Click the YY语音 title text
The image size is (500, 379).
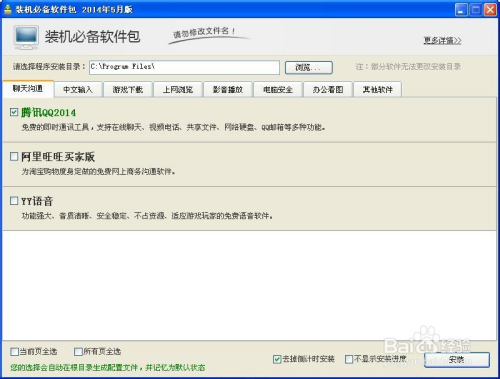[37, 201]
